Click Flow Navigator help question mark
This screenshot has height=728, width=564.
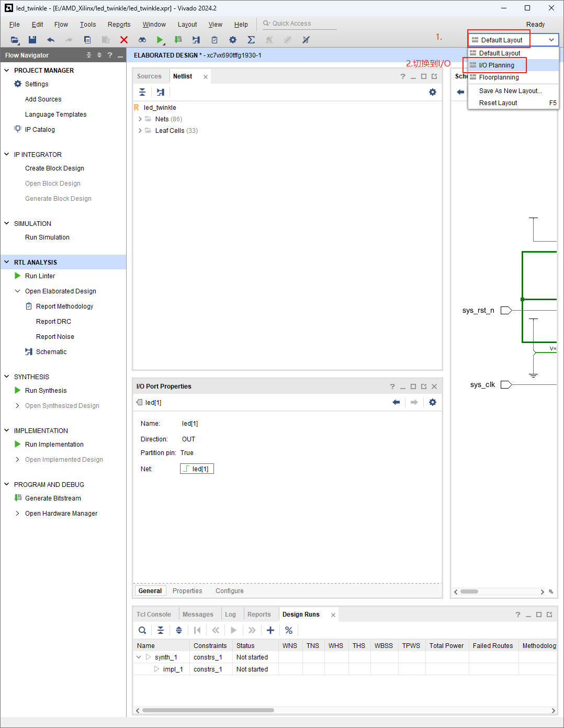pyautogui.click(x=110, y=55)
